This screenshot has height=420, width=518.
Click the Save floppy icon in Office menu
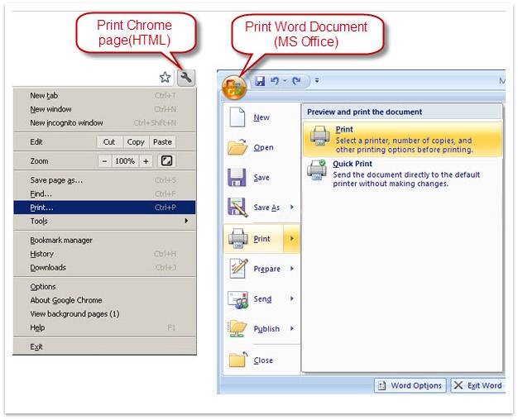(x=237, y=177)
